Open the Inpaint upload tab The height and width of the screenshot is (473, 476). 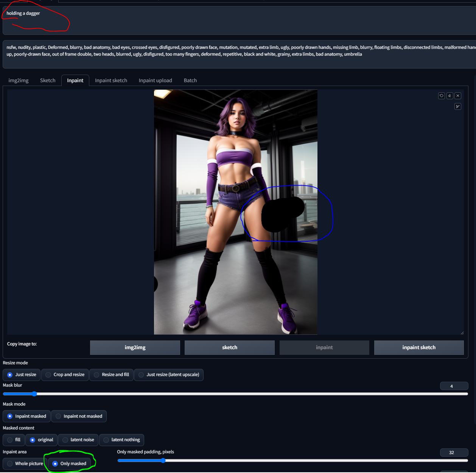pos(155,80)
